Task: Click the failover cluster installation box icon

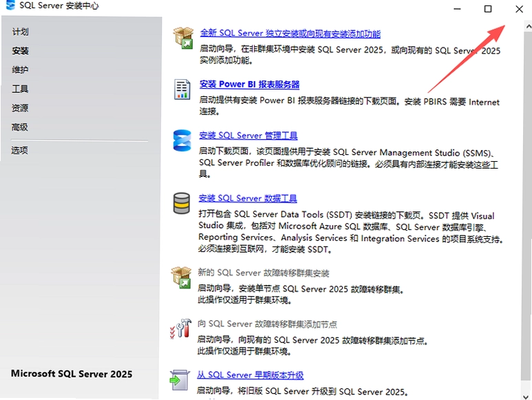Action: pyautogui.click(x=182, y=277)
